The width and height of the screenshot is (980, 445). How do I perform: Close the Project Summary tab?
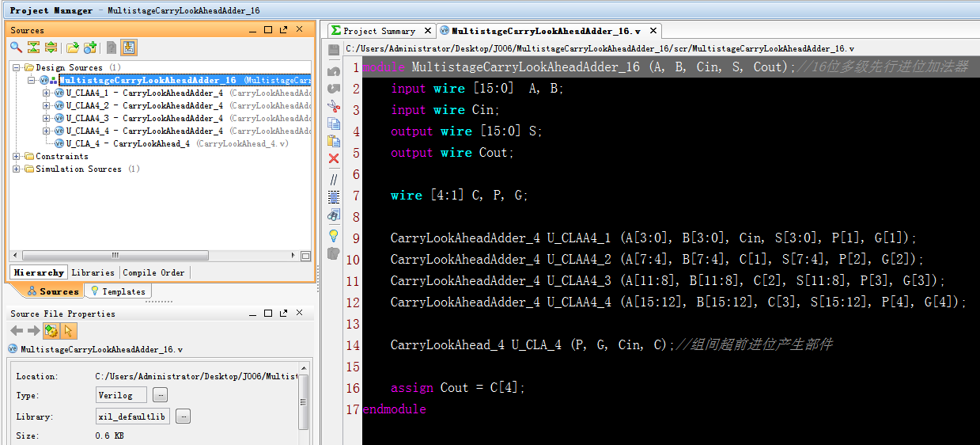(428, 31)
